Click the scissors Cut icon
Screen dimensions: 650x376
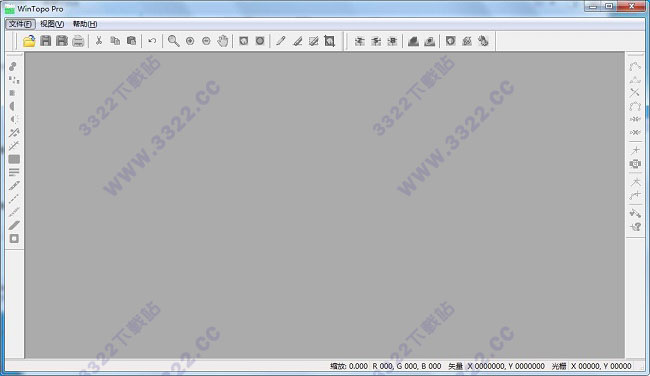99,41
